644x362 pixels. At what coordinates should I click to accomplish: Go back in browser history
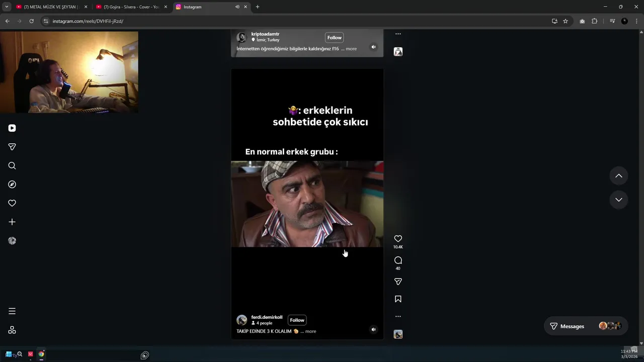(x=7, y=21)
